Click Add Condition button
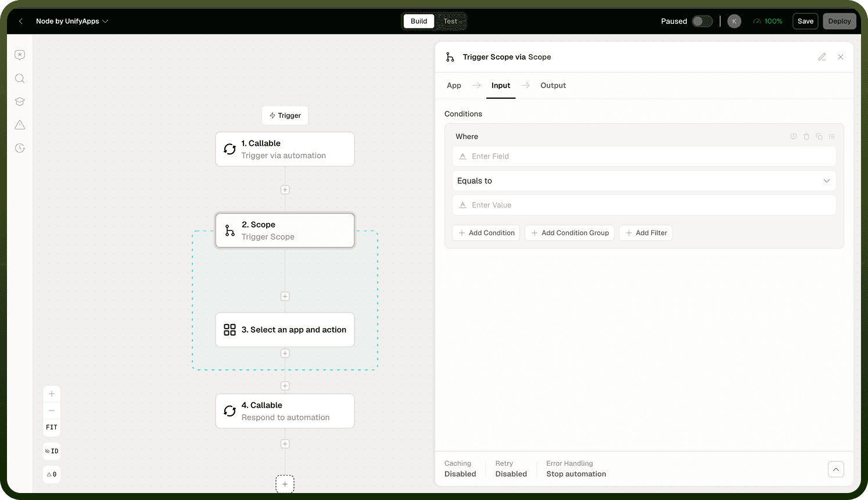Screen dimensions: 868x500 pyautogui.click(x=487, y=233)
